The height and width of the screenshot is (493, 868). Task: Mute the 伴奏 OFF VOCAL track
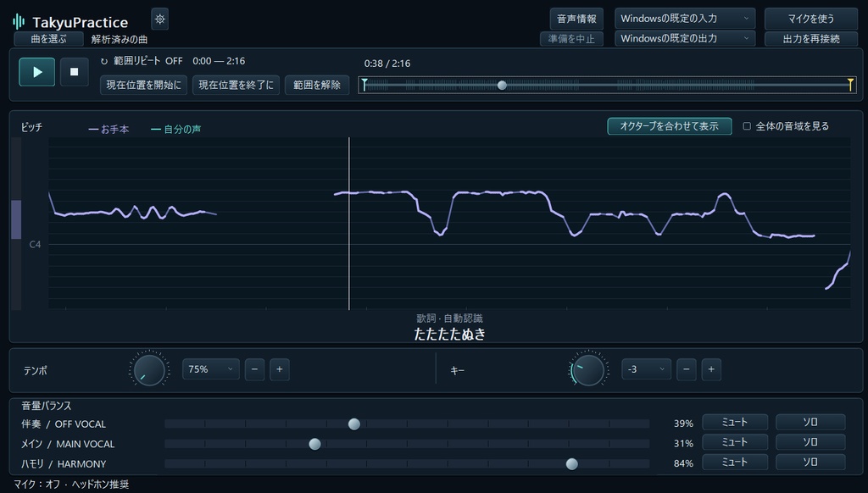pos(735,422)
